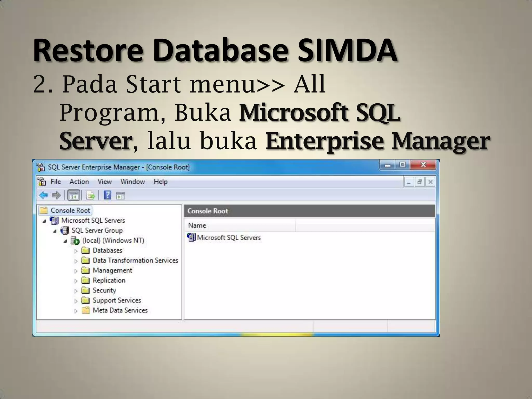Viewport: 532px width, 399px height.
Task: Click the Support Services folder icon
Action: coord(85,300)
